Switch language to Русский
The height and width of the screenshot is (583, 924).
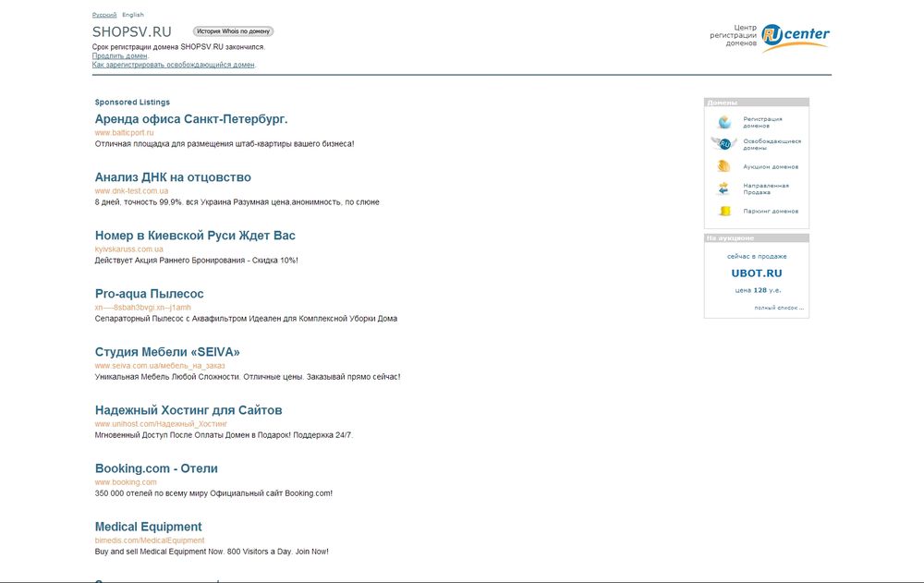[x=104, y=15]
